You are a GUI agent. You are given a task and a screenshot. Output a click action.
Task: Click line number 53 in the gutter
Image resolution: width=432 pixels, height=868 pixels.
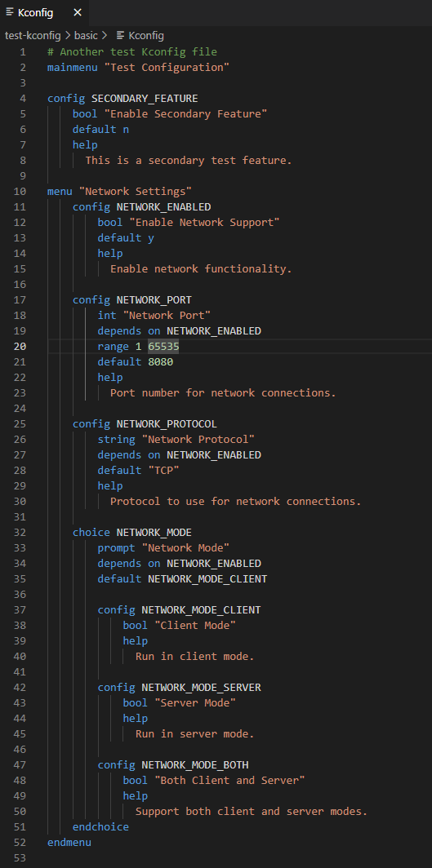point(20,858)
